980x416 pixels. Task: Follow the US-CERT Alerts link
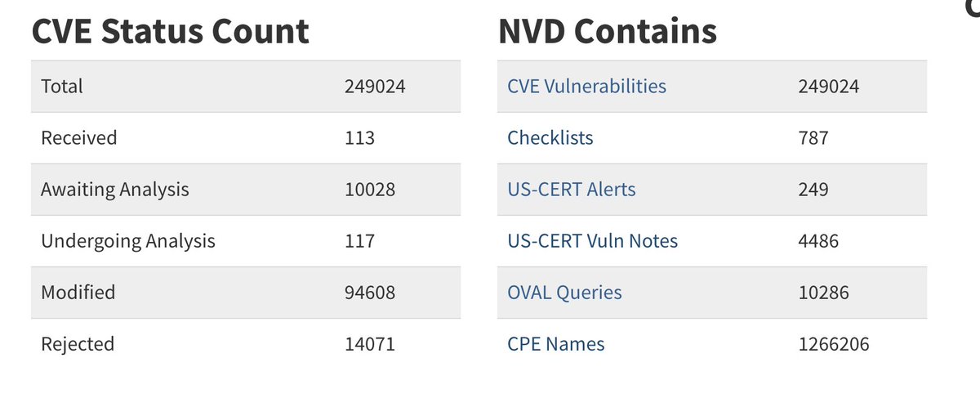point(571,189)
